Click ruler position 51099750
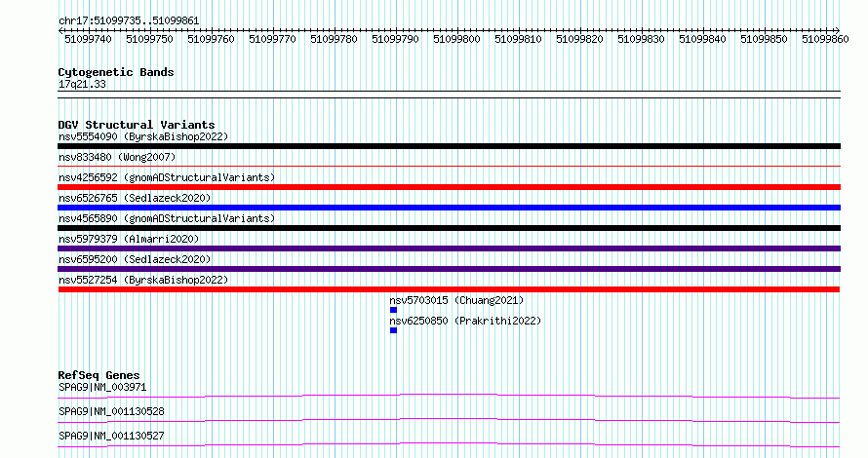 pos(149,39)
